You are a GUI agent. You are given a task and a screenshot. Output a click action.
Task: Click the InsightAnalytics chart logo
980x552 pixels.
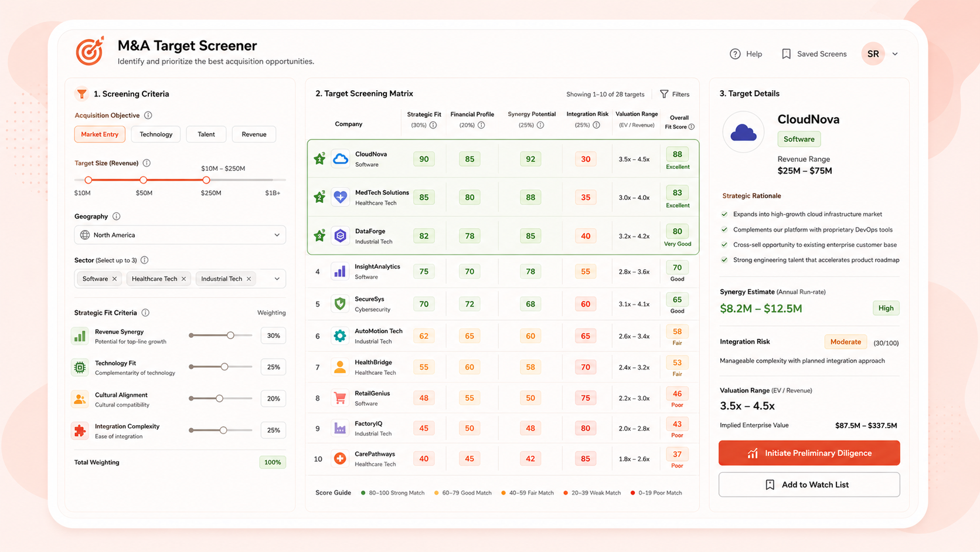[340, 272]
